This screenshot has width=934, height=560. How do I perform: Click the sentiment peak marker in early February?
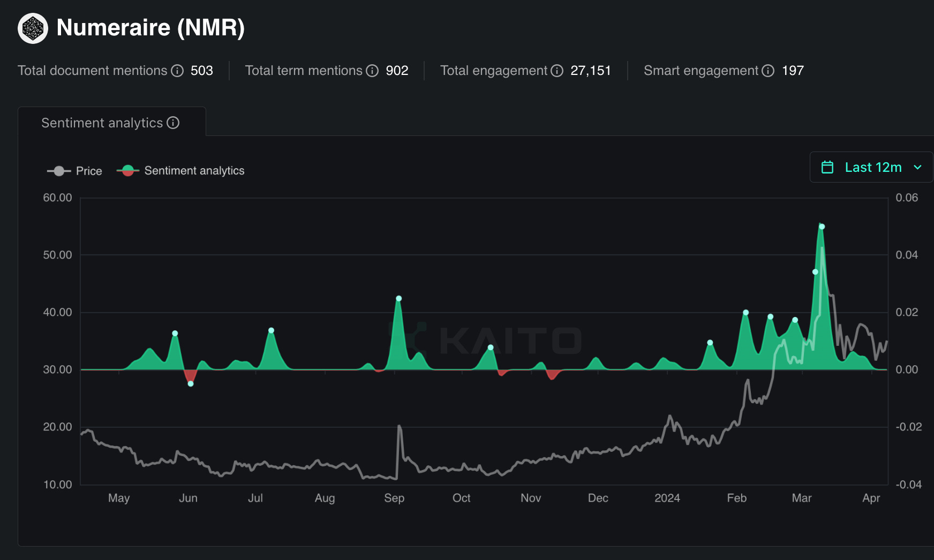[x=745, y=313]
